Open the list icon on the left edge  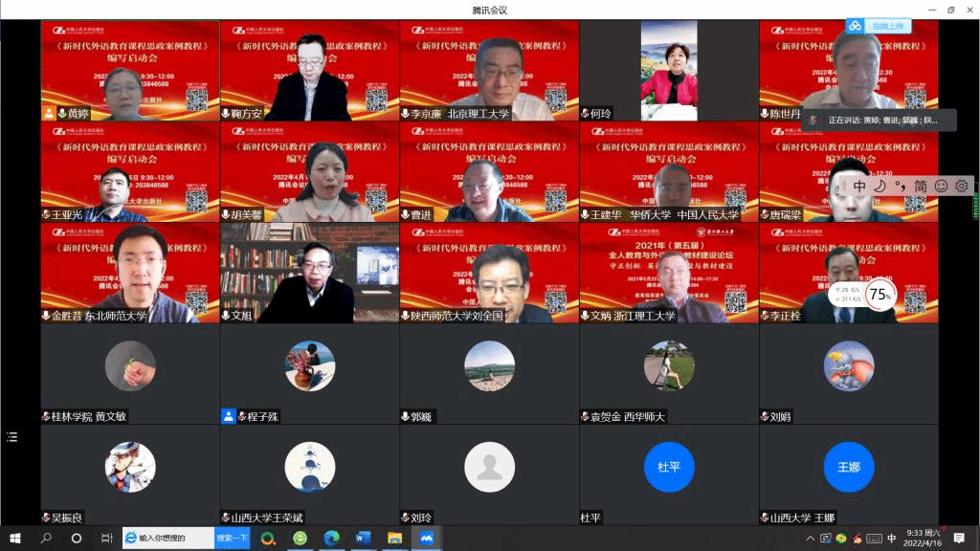coord(11,436)
